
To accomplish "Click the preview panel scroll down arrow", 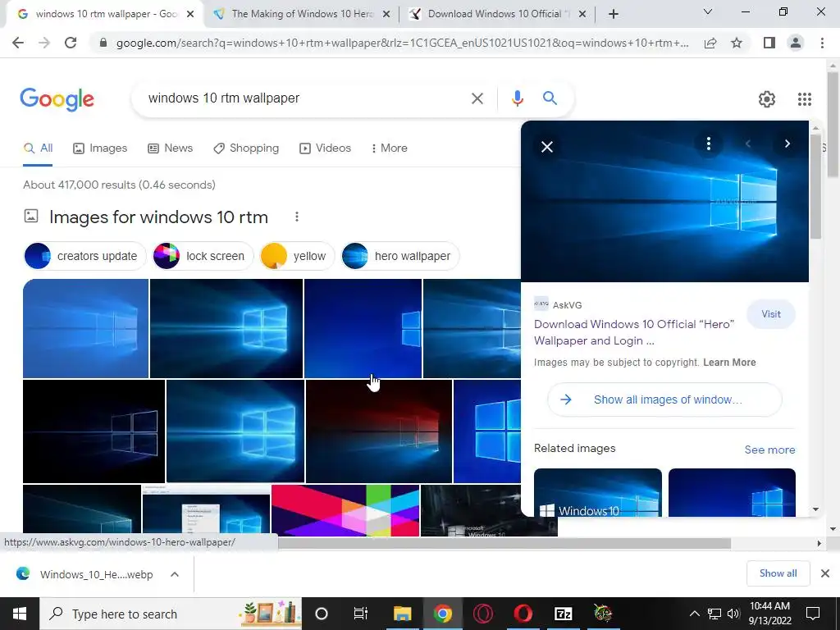I will pos(816,509).
